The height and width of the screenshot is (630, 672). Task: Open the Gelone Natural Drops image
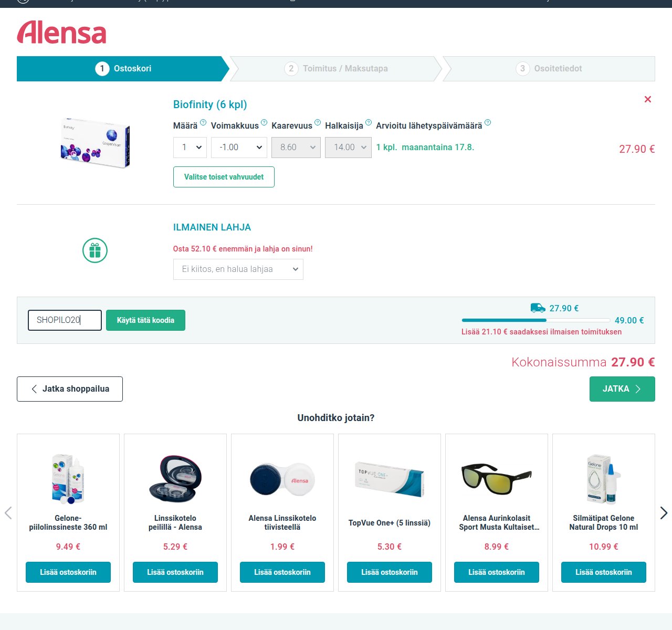(x=604, y=479)
